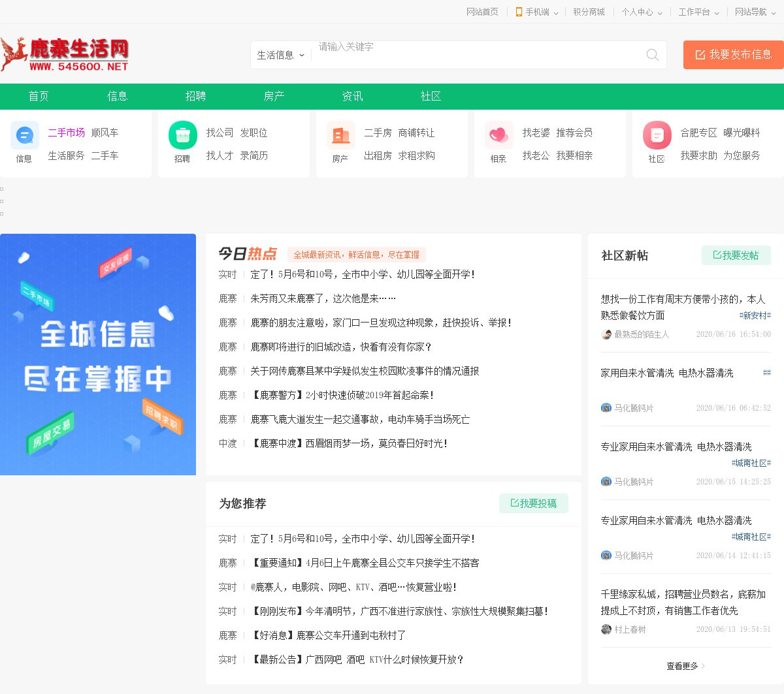Click the pink 相亲 heart icon
Screen dimensions: 784x694
(x=499, y=135)
